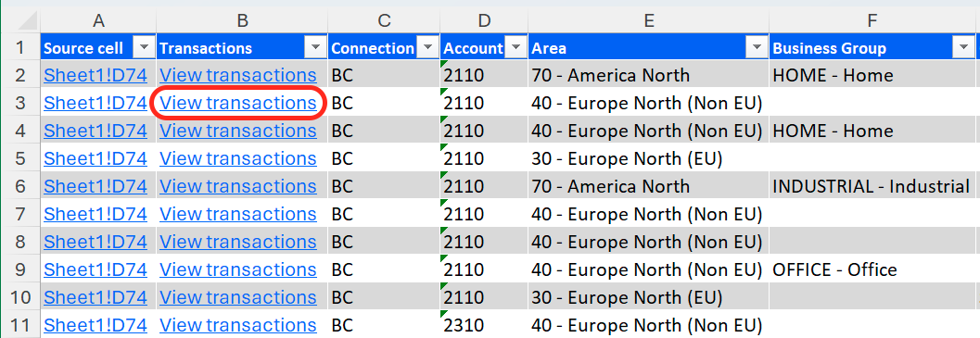
Task: Open the Account column filter dropdown
Action: [516, 48]
